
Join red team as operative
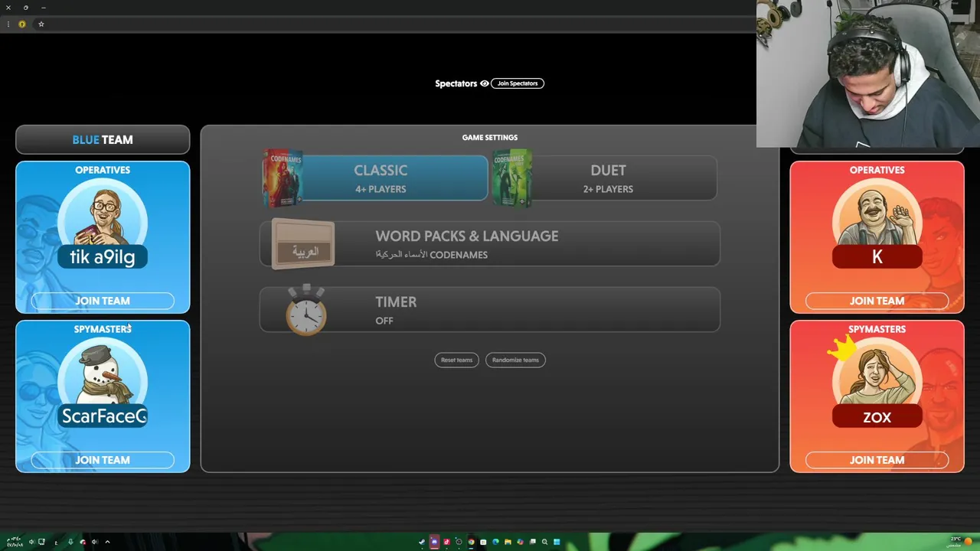877,301
